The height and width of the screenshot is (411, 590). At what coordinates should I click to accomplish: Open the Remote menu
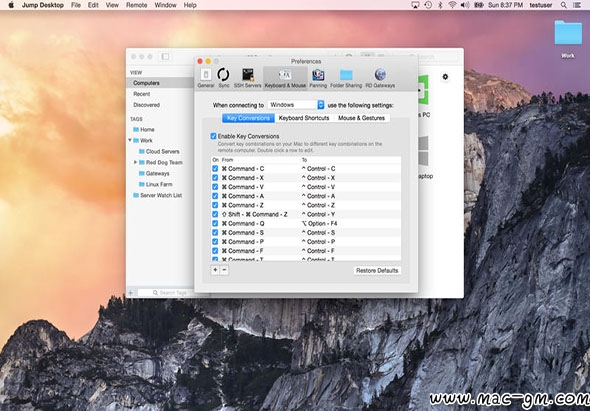pyautogui.click(x=136, y=5)
